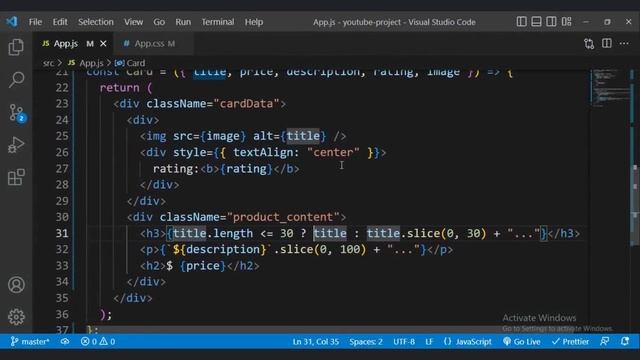Toggle Primary Side Bar layout icon

[x=521, y=21]
